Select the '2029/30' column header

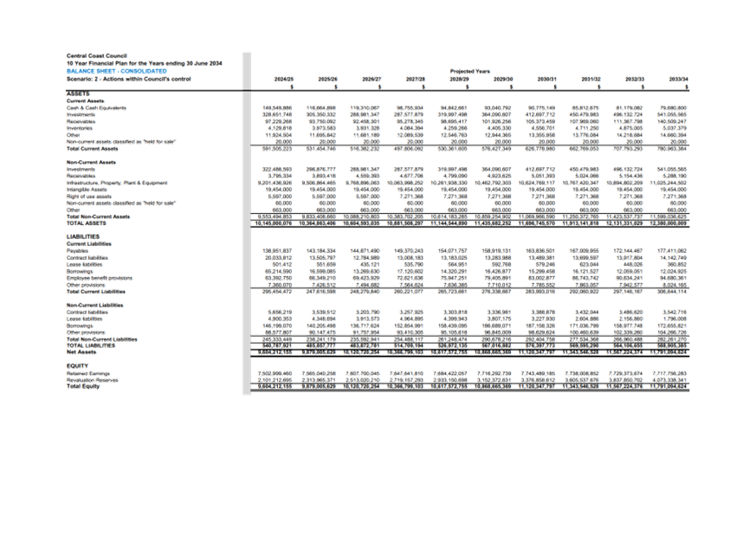[x=503, y=79]
